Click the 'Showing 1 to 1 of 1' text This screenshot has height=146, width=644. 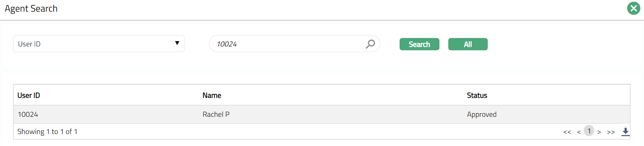tap(47, 132)
